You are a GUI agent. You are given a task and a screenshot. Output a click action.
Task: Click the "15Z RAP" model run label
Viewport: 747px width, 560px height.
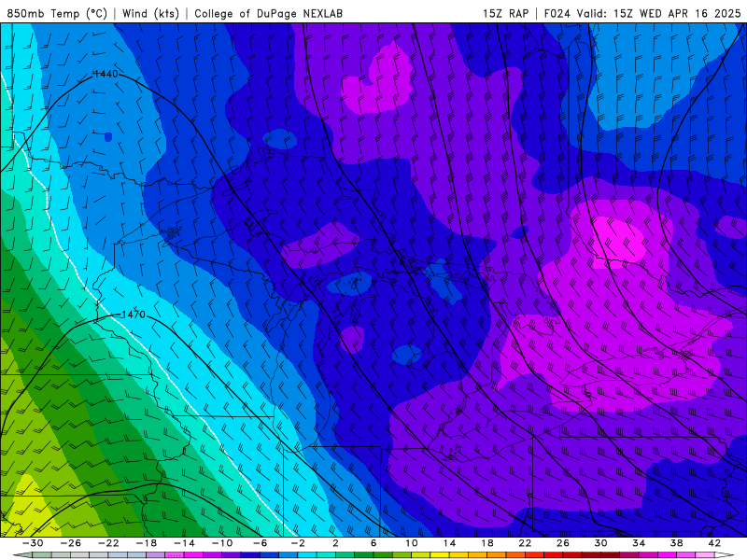tap(505, 13)
